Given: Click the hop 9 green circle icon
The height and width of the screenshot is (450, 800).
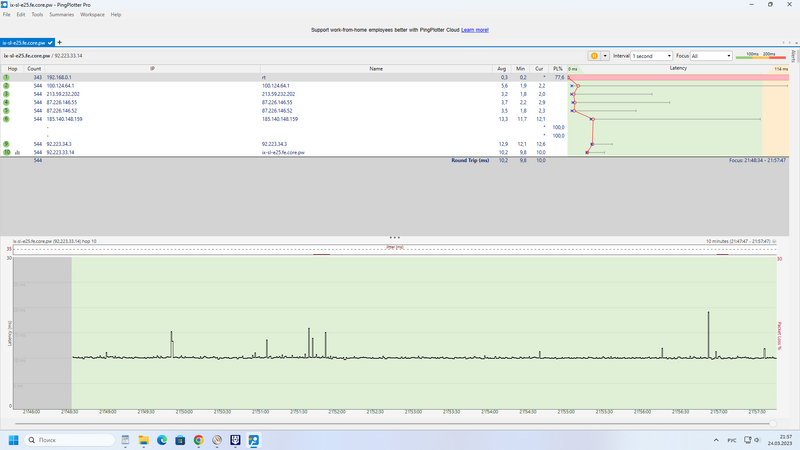Looking at the screenshot, I should pyautogui.click(x=6, y=144).
